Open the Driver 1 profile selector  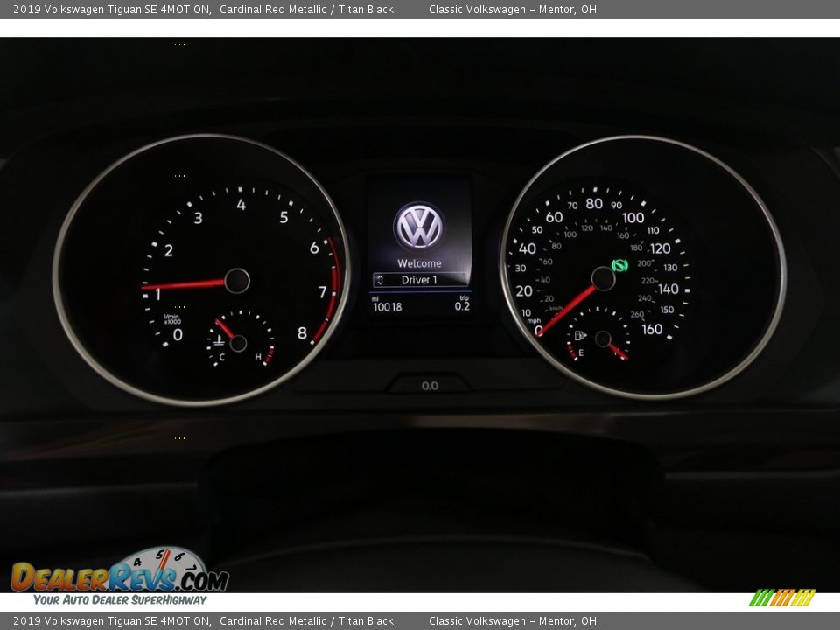(x=419, y=279)
